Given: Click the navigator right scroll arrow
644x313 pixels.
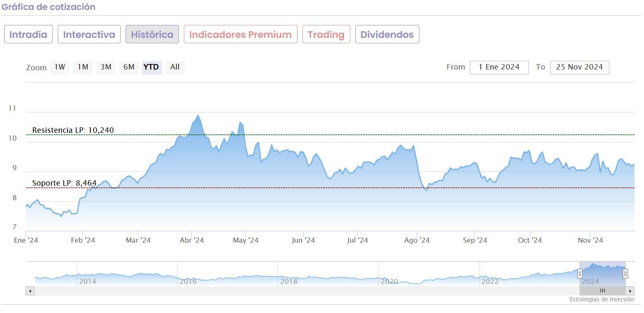Looking at the screenshot, I should tap(631, 291).
